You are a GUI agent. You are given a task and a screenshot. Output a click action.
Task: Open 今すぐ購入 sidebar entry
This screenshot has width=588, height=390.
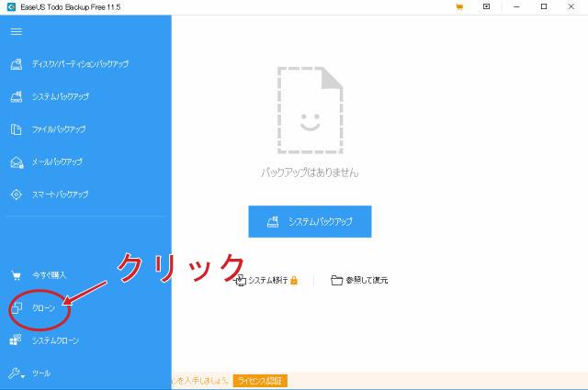[x=49, y=275]
